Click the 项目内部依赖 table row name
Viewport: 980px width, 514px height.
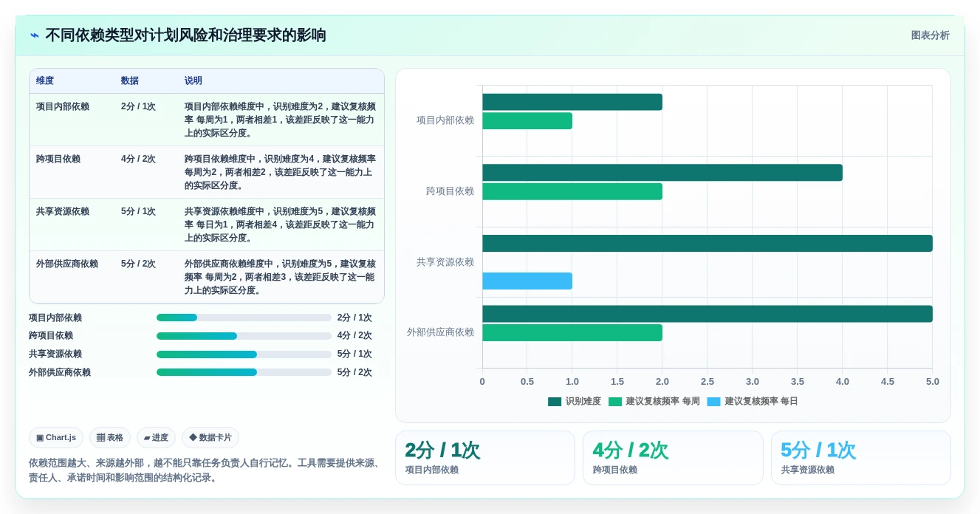[63, 106]
